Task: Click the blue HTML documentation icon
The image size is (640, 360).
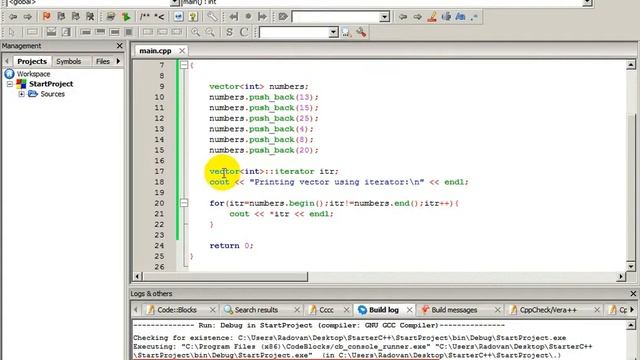Action: [x=178, y=17]
